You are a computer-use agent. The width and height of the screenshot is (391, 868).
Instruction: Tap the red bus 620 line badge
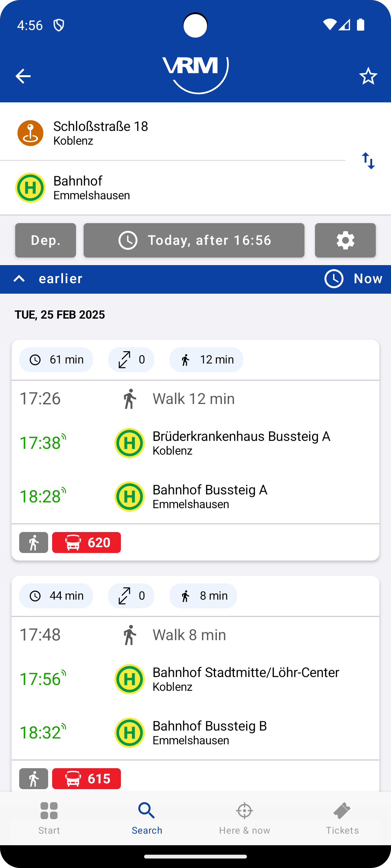(x=87, y=542)
